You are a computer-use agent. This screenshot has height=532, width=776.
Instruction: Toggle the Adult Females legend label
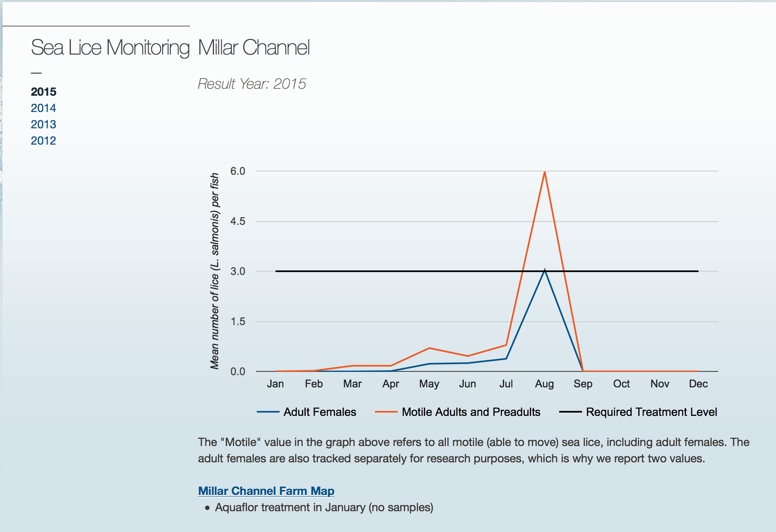tap(320, 412)
